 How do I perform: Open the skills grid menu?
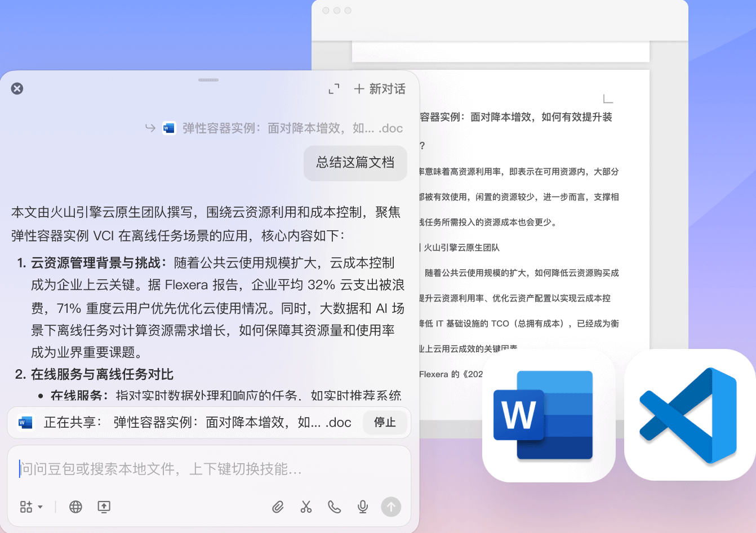[31, 507]
